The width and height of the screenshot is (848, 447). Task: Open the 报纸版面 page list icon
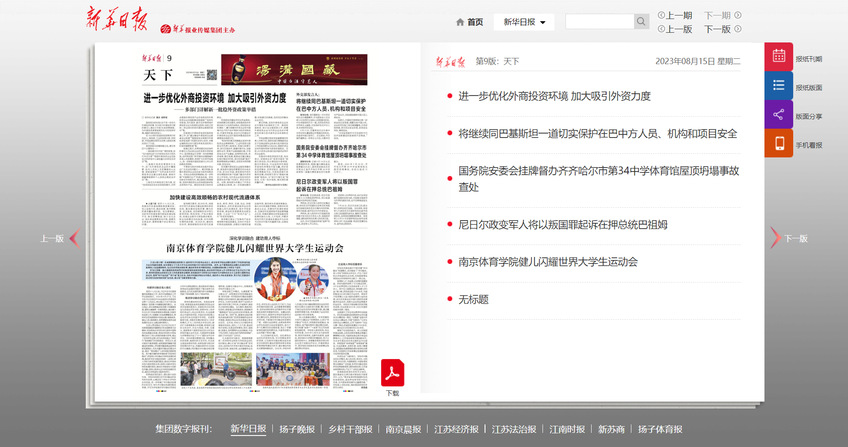click(779, 86)
